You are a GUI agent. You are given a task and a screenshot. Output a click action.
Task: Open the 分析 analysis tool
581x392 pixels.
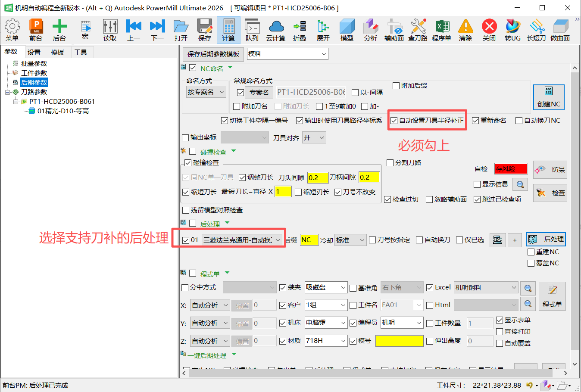coord(371,30)
